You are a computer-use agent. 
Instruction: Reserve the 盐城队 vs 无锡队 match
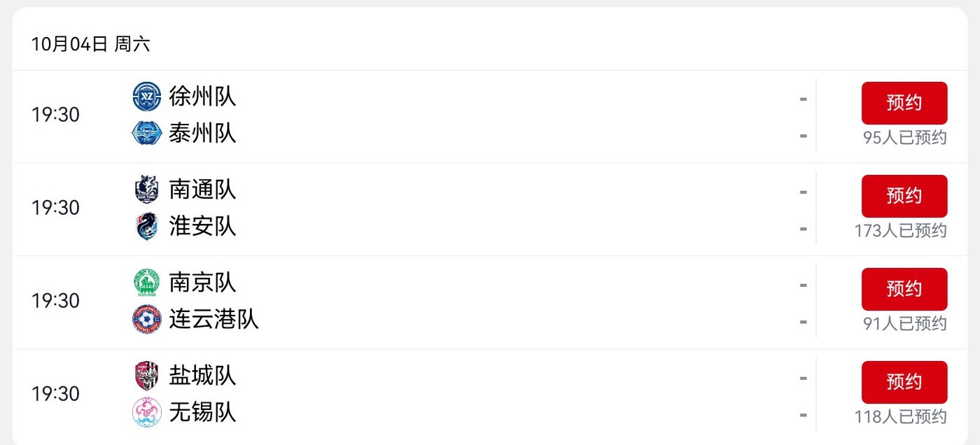click(904, 382)
